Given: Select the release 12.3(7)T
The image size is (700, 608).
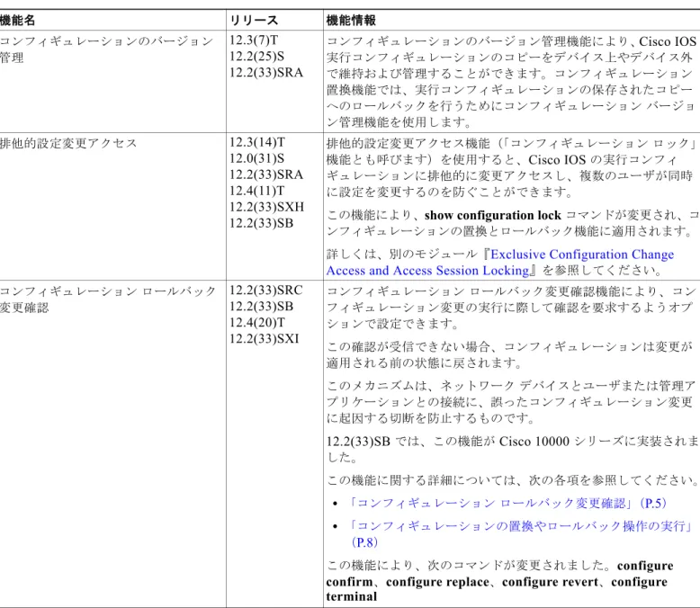Looking at the screenshot, I should 254,40.
